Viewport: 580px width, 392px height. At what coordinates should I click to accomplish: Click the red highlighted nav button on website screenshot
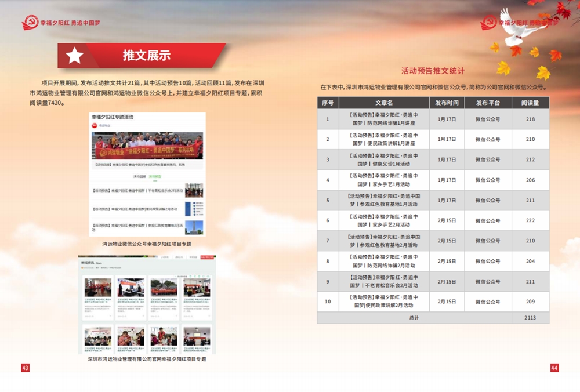click(208, 257)
